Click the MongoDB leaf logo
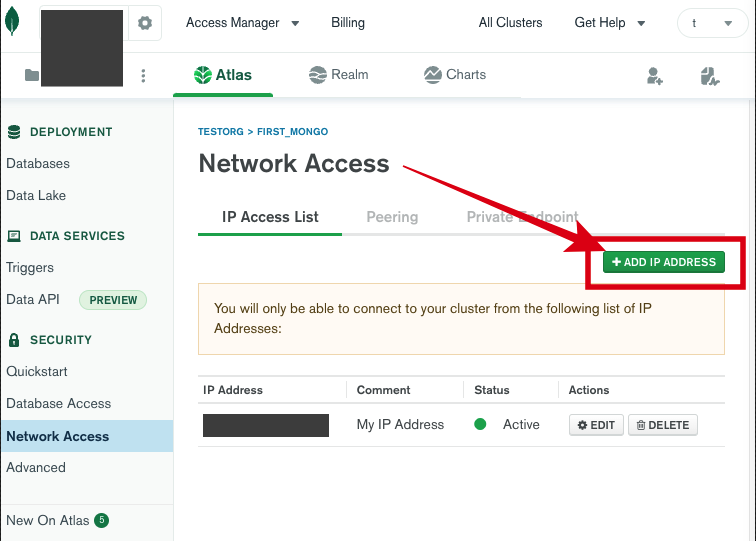 tap(12, 22)
